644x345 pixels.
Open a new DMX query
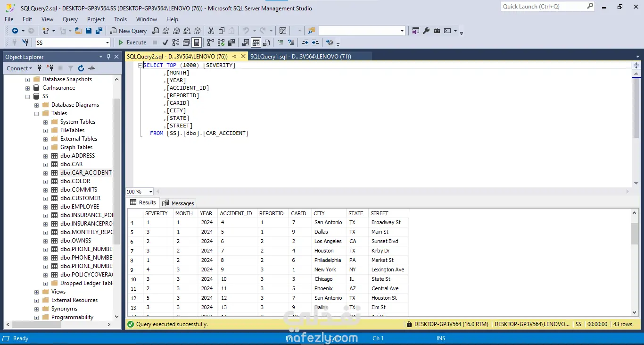point(176,31)
